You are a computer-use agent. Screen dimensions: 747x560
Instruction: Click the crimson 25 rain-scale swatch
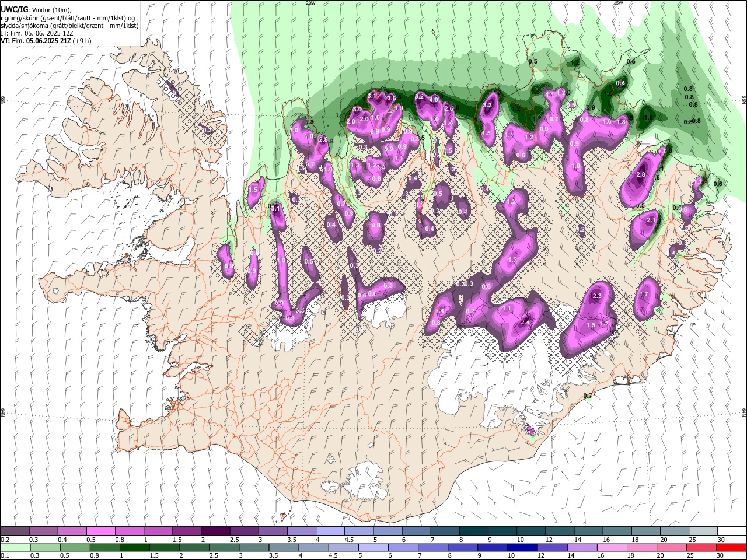point(701,547)
